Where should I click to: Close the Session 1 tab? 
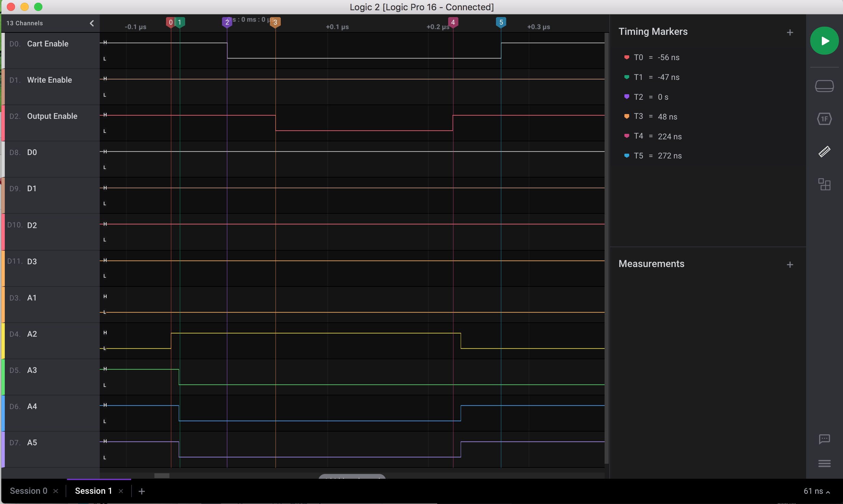(x=121, y=491)
